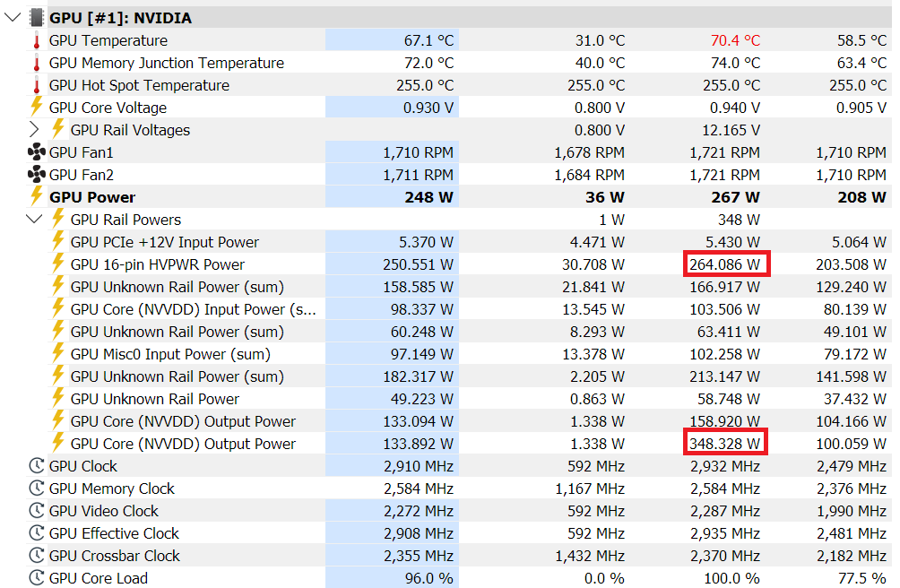This screenshot has width=900, height=588.
Task: Click the lightning icon for GPU PCIe +12V Input Power
Action: 57,240
